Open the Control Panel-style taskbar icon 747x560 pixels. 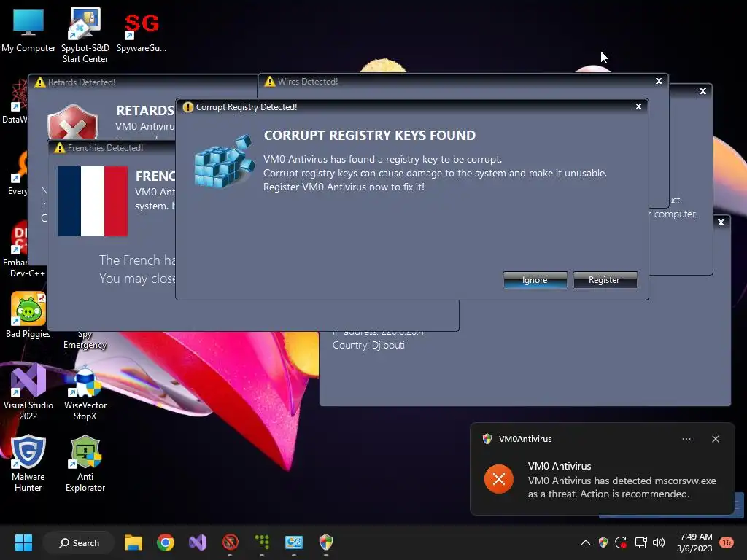tap(294, 542)
